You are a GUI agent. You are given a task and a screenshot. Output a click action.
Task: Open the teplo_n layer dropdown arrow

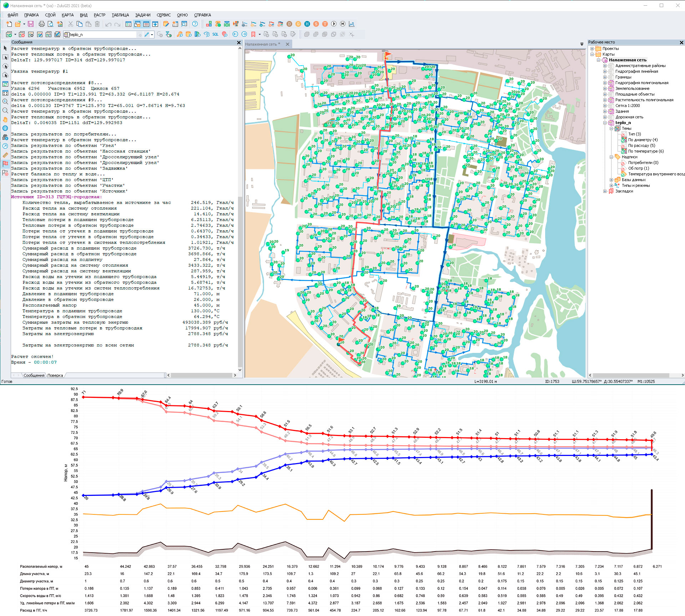[152, 35]
